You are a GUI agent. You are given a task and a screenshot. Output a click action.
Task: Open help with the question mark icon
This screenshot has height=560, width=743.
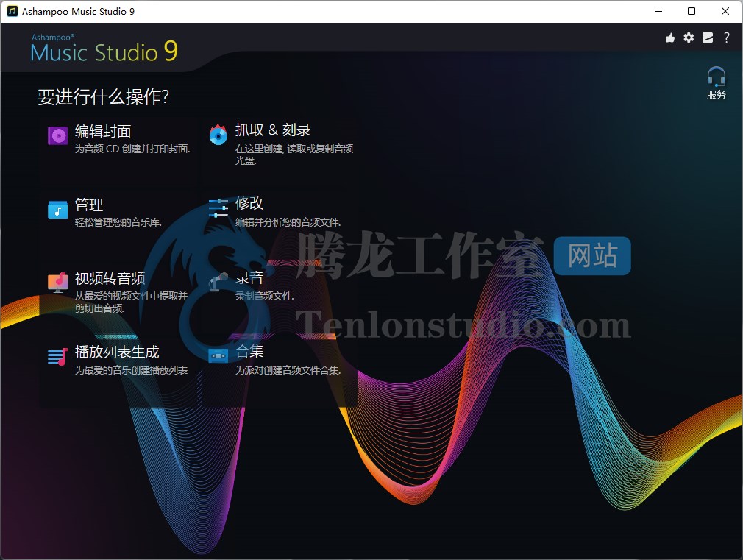(726, 38)
